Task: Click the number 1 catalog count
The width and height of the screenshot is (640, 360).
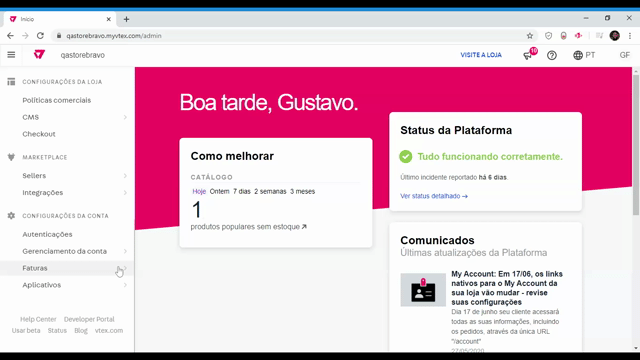Action: pos(196,209)
